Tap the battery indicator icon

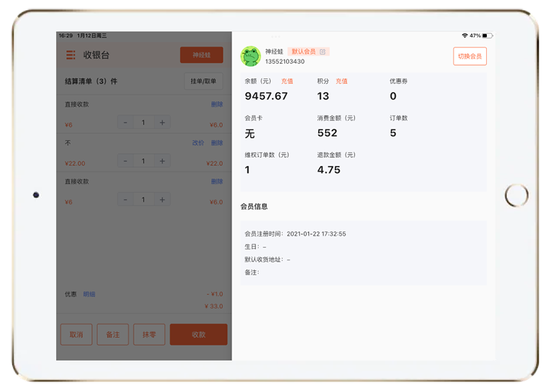coord(487,35)
